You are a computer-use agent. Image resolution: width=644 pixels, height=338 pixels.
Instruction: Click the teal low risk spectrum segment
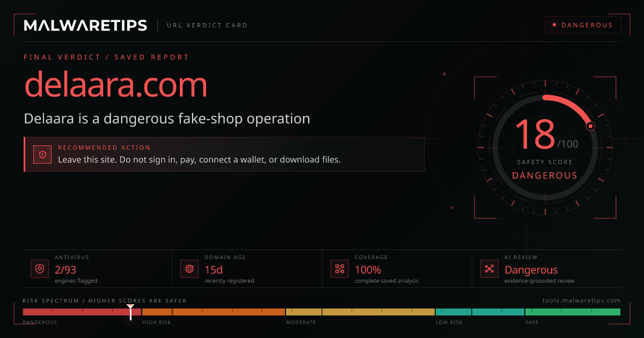[480, 312]
